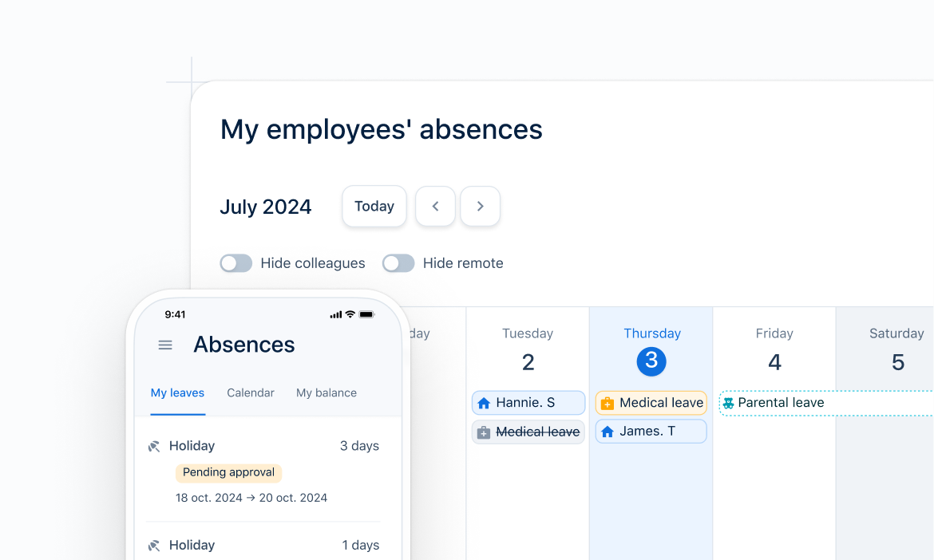Click the first Holiday umbrella icon
The image size is (934, 560).
pos(155,447)
